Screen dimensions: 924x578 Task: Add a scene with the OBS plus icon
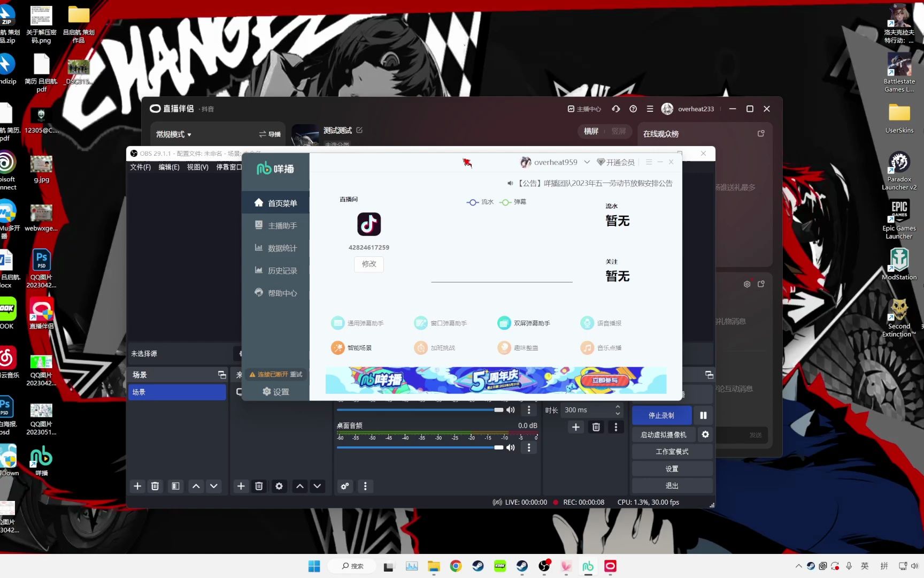137,486
